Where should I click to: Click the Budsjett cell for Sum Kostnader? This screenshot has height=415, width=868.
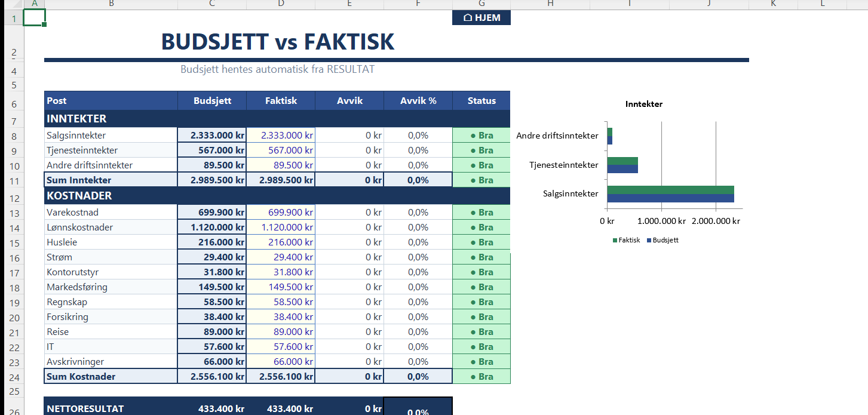(212, 377)
